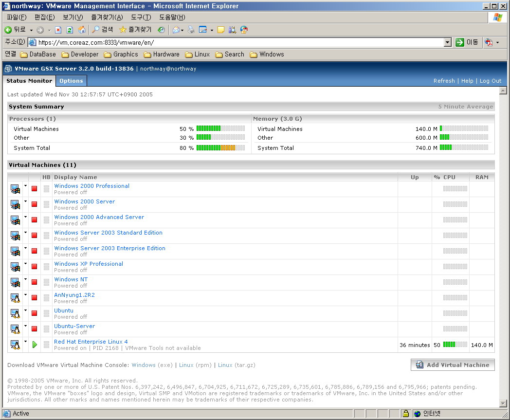
Task: Click the IE Forward arrow button
Action: point(40,30)
